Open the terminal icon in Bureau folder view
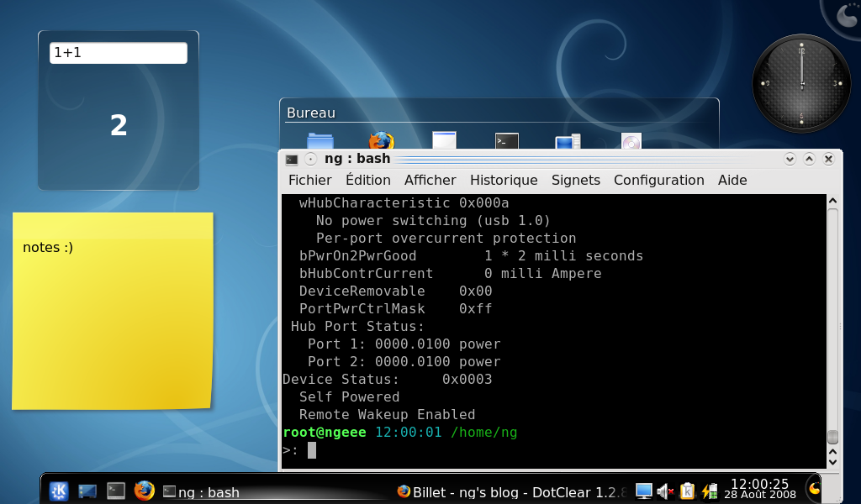The width and height of the screenshot is (861, 504). pos(507,140)
